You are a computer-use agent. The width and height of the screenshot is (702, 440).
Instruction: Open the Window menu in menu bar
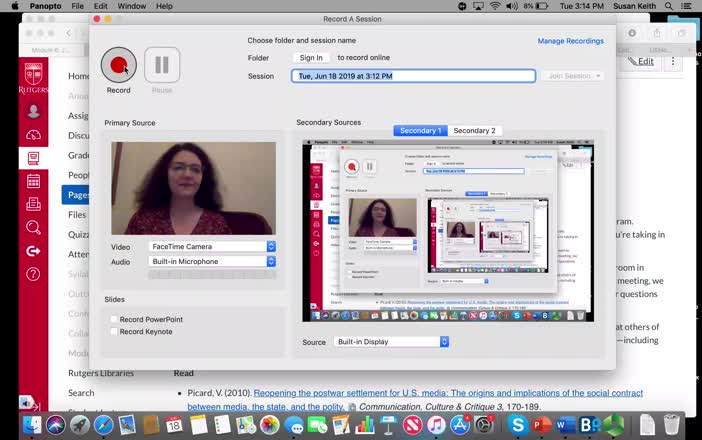click(131, 6)
